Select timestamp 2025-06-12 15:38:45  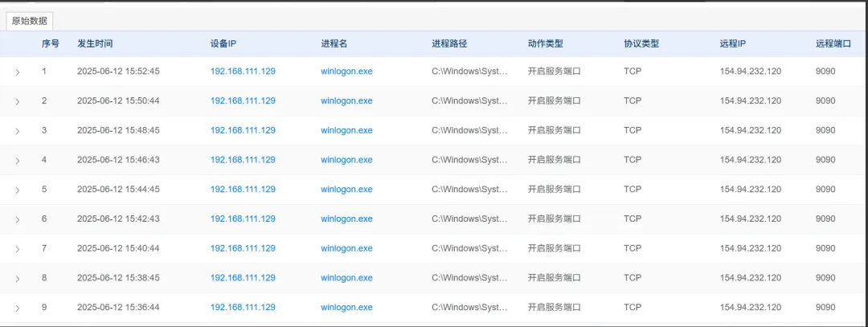click(118, 278)
